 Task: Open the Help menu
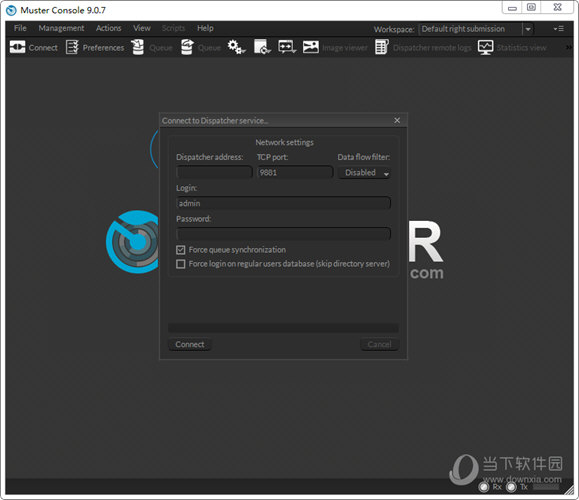pyautogui.click(x=205, y=28)
